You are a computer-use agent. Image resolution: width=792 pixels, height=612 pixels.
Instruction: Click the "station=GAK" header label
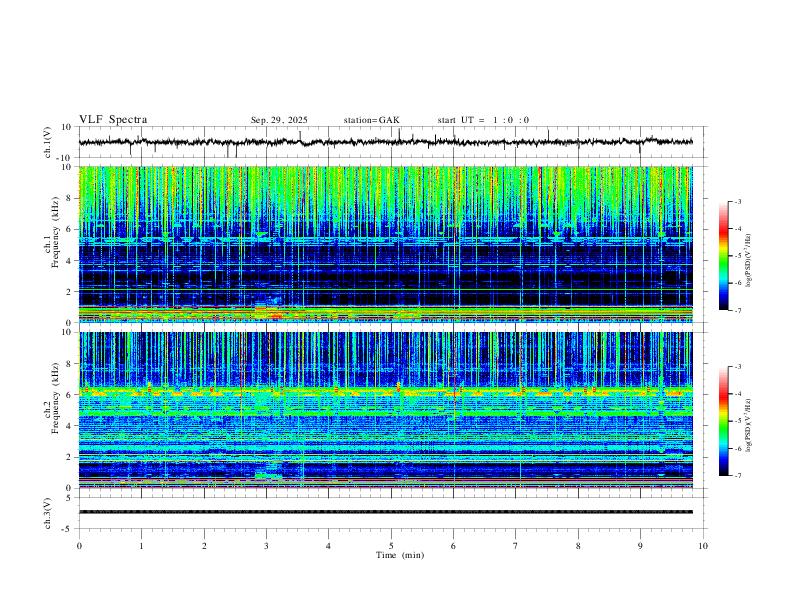[371, 120]
